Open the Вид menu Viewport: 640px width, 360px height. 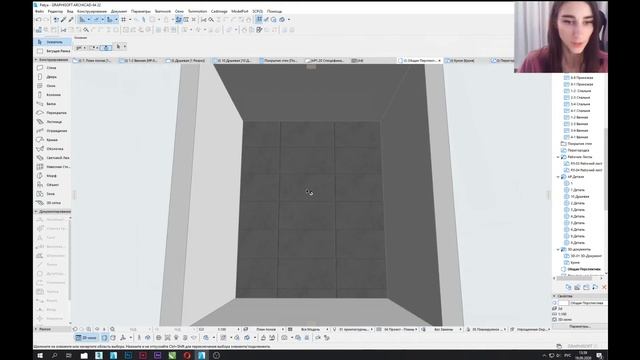click(70, 11)
